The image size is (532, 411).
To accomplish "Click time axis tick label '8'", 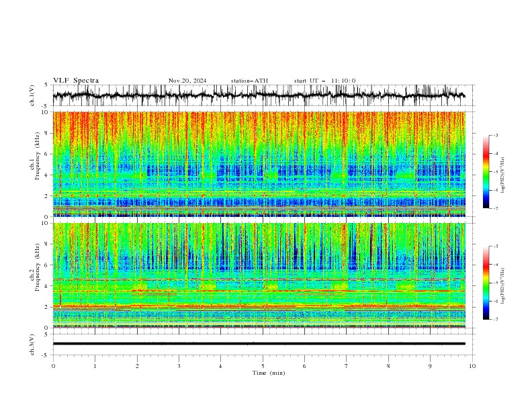I will coord(388,366).
